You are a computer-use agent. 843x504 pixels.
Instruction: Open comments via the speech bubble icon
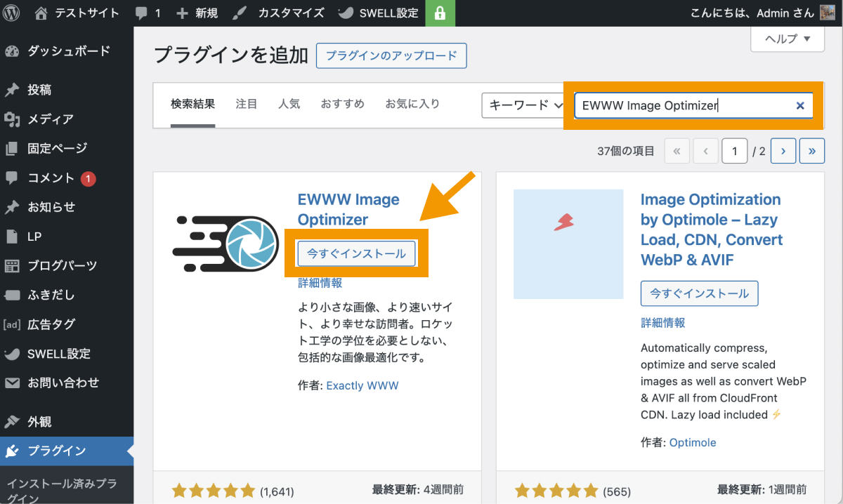[x=143, y=13]
